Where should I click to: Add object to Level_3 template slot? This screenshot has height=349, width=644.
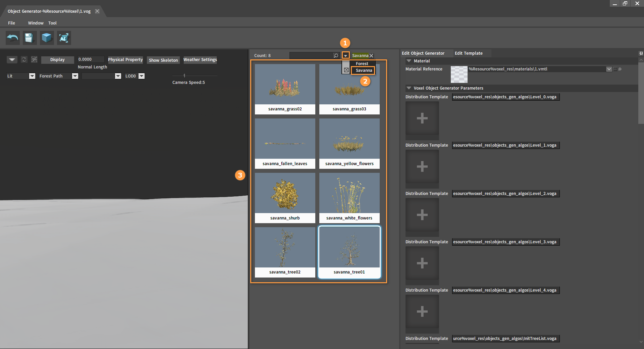click(x=422, y=263)
